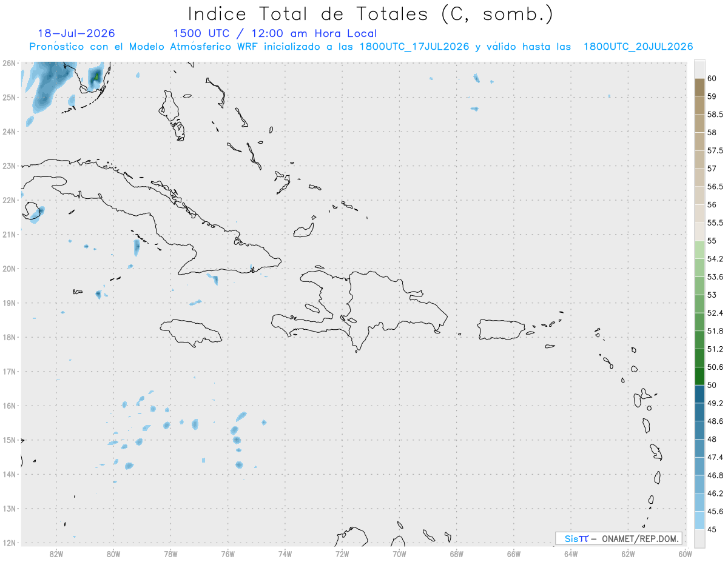This screenshot has height=562, width=728.
Task: Click the 78W longitude label
Action: (170, 554)
